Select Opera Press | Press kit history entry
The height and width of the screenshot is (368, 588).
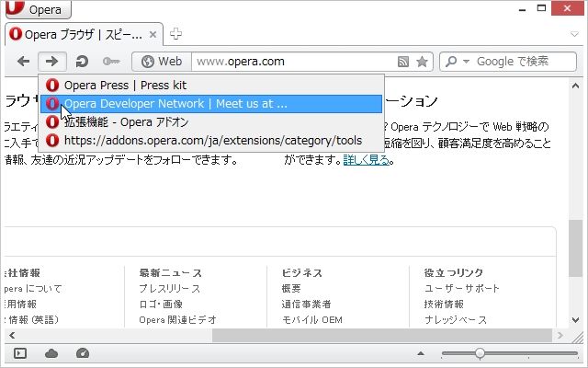(x=211, y=86)
